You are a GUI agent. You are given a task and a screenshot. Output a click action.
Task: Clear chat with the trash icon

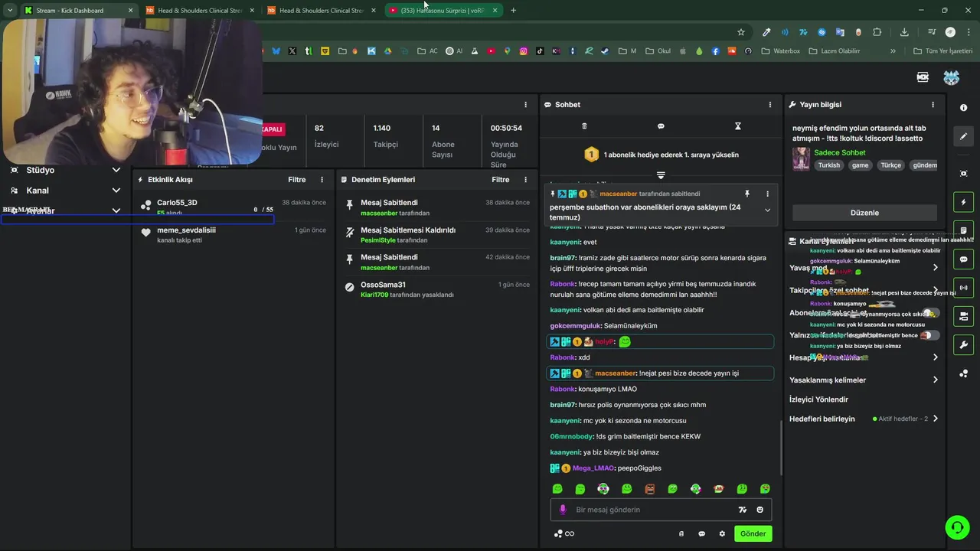pos(584,126)
